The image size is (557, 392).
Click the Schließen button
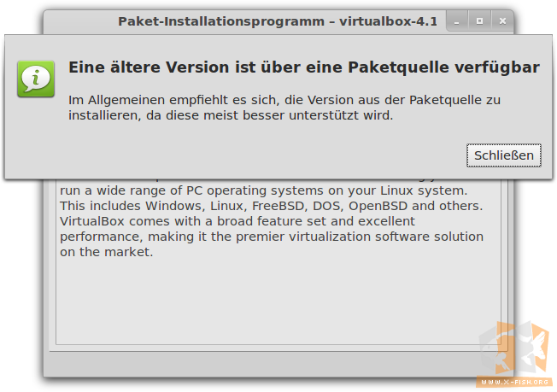(504, 155)
